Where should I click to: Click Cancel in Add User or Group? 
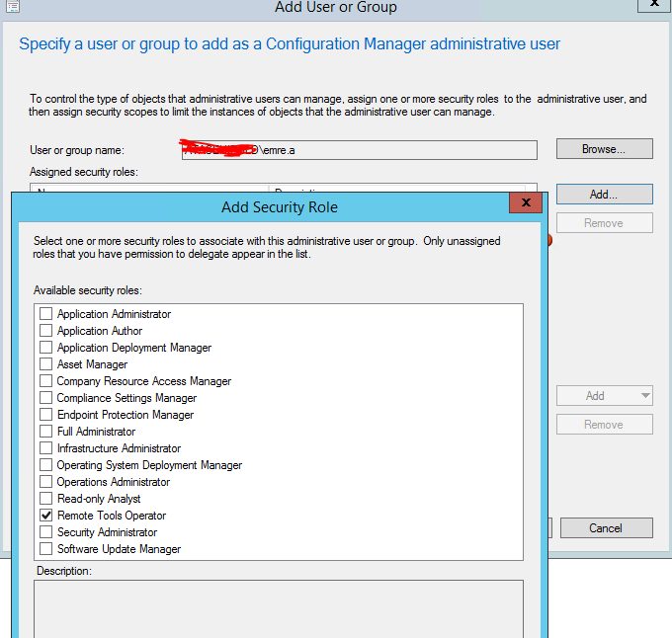pyautogui.click(x=607, y=528)
